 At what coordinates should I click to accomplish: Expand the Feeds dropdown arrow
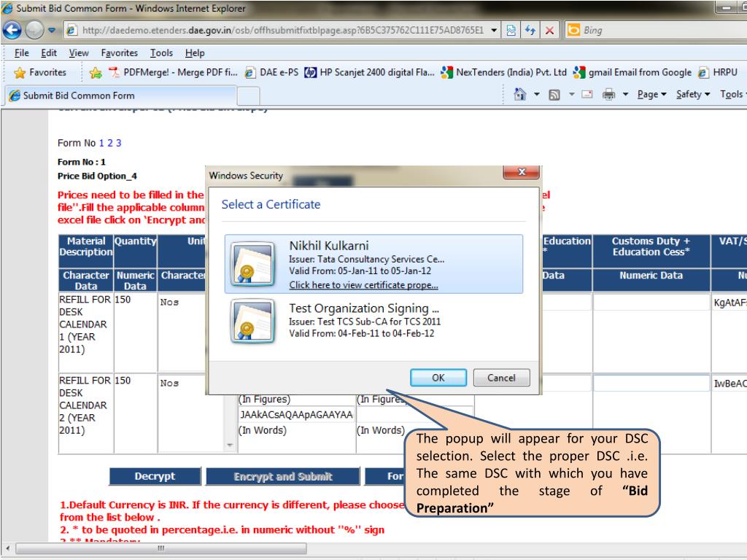coord(572,94)
